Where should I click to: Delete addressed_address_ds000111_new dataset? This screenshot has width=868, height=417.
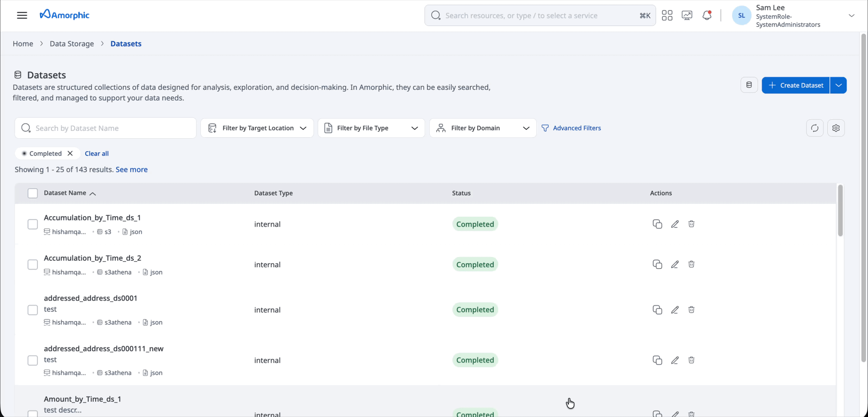[691, 360]
